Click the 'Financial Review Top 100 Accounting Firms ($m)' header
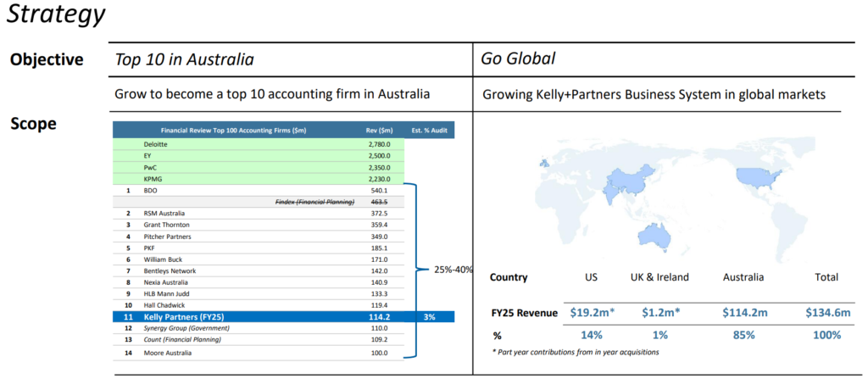The image size is (868, 379). (233, 131)
